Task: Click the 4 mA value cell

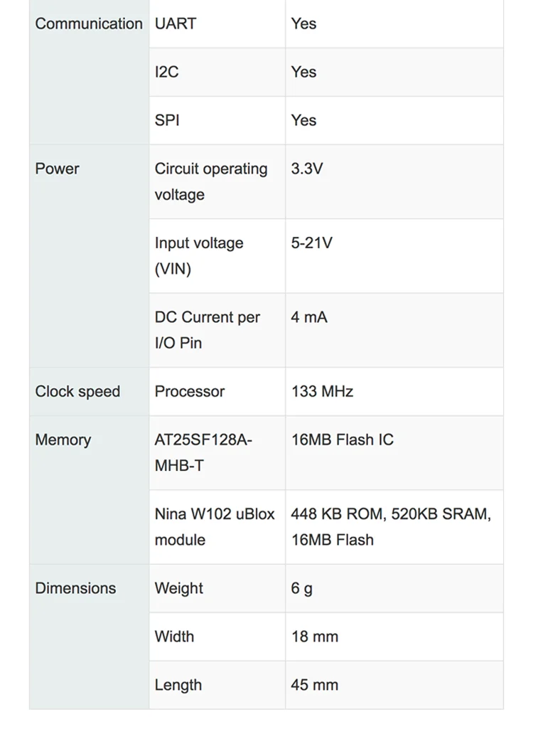Action: [x=309, y=317]
